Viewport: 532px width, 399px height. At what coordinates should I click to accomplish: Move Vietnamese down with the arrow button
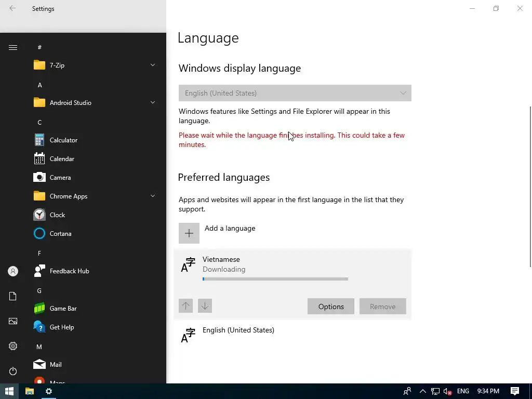[x=205, y=305]
